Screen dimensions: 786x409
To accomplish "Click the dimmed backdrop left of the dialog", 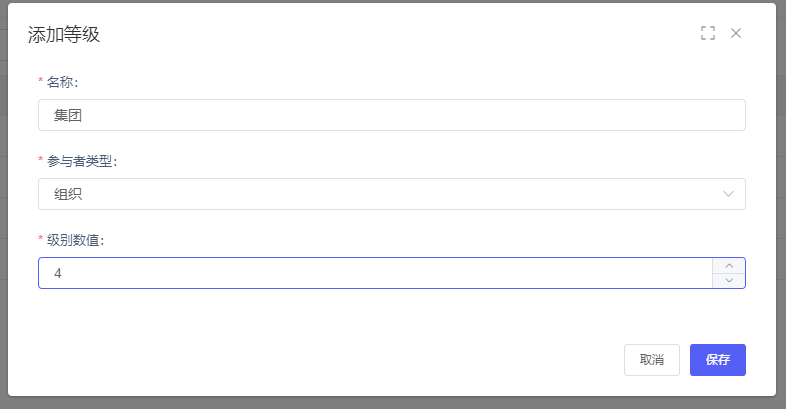I will point(3,200).
